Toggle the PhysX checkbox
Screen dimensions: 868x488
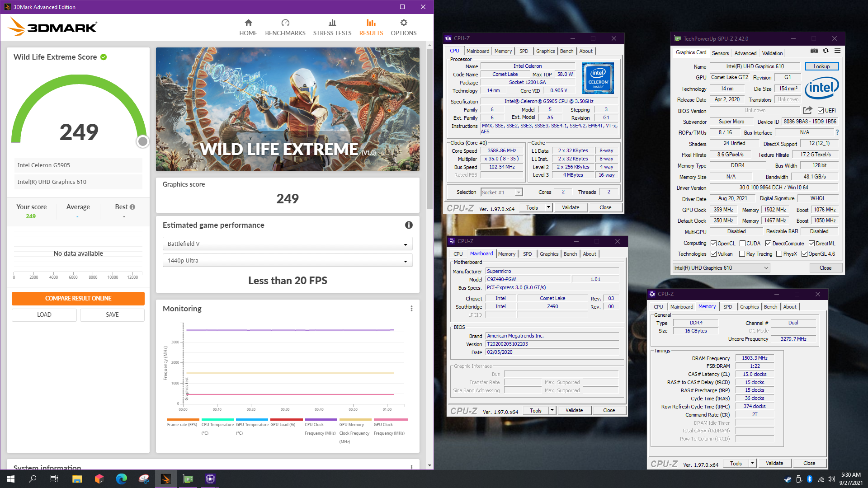(x=779, y=254)
